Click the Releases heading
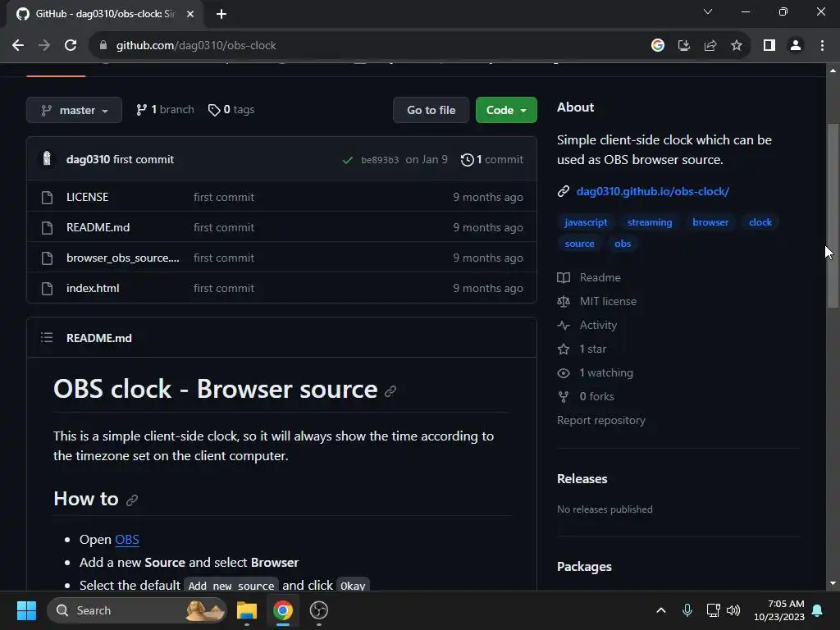 click(x=582, y=479)
